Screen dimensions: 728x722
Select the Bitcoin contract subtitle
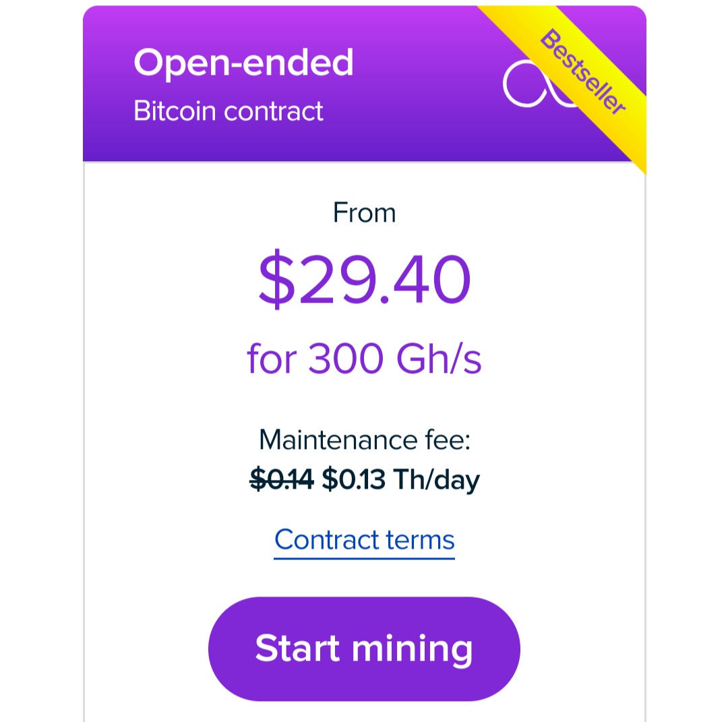(x=228, y=111)
